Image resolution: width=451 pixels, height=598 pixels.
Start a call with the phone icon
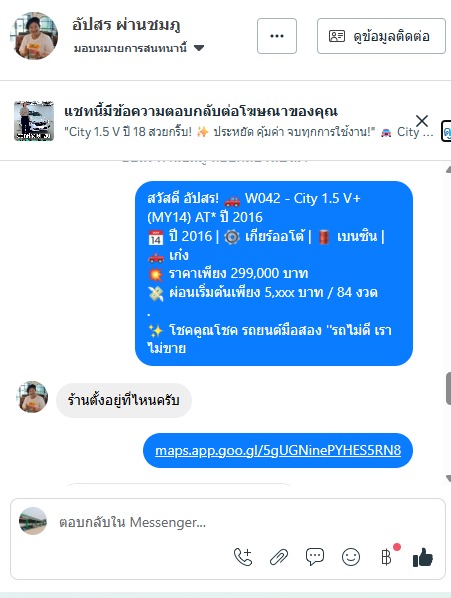[x=243, y=557]
